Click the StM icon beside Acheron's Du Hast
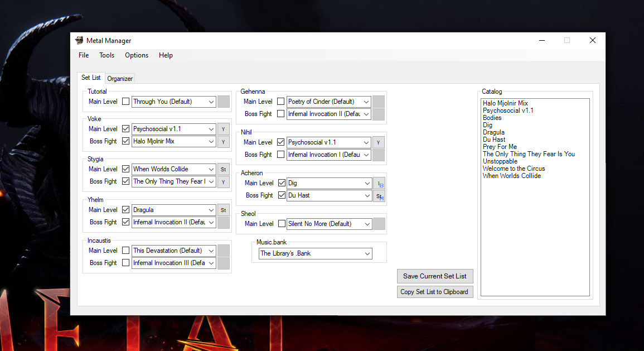Screen dimensions: 644x351 (379, 195)
